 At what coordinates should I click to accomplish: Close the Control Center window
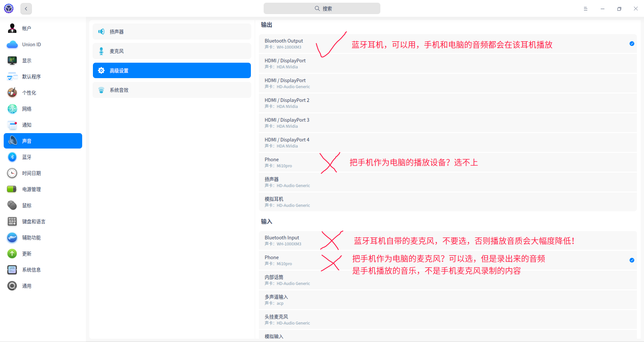[636, 9]
